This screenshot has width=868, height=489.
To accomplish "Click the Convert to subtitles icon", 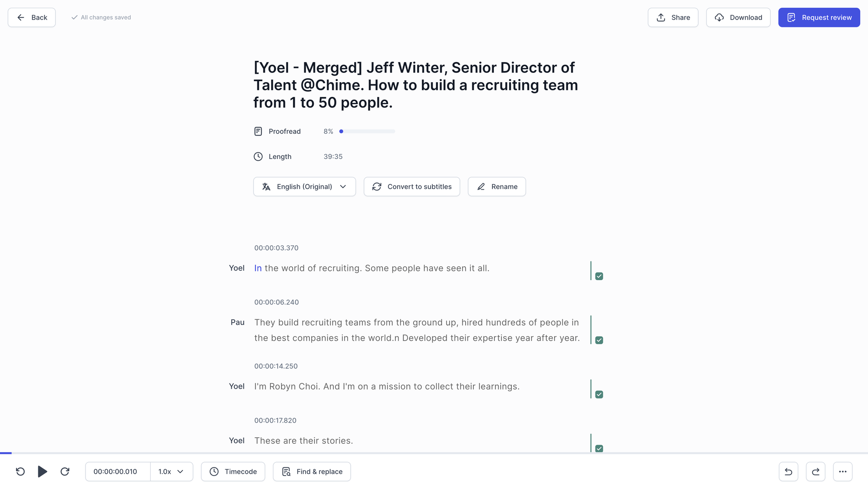I will coord(377,187).
